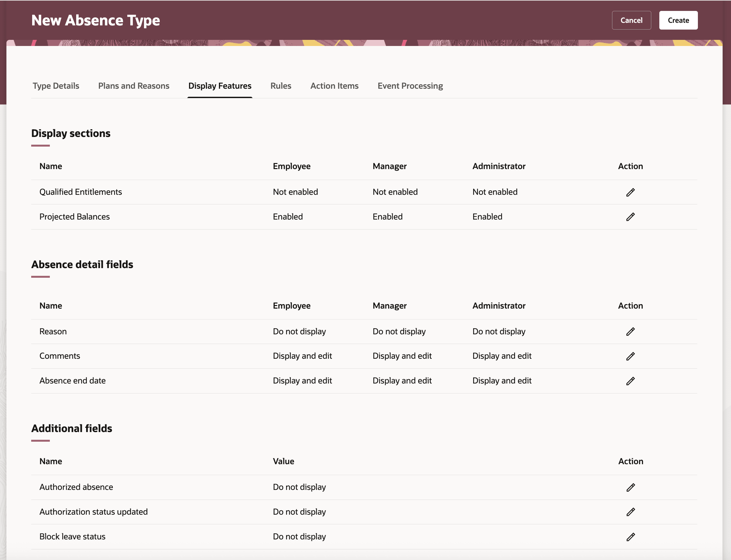Screen dimensions: 731x560
Task: Click 'Do not display' for Authorized absence
Action: (299, 487)
